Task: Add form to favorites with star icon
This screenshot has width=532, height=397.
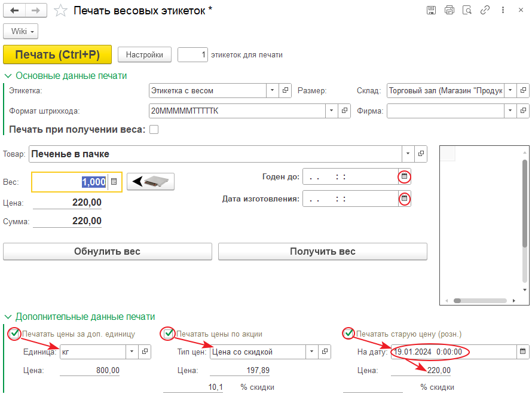Action: click(x=60, y=10)
